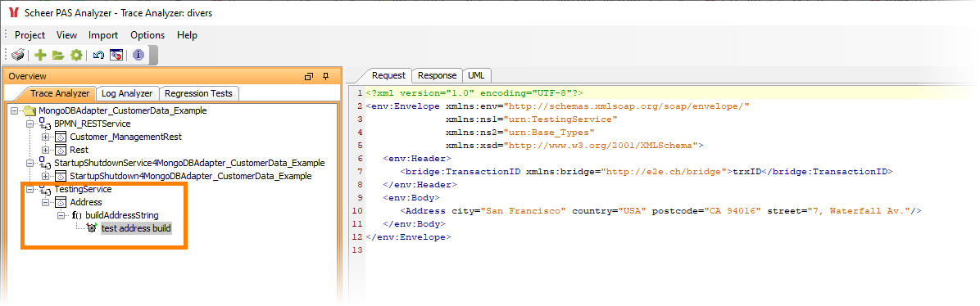Click the float icon of the Overview panel
The width and height of the screenshot is (980, 306).
coord(309,76)
